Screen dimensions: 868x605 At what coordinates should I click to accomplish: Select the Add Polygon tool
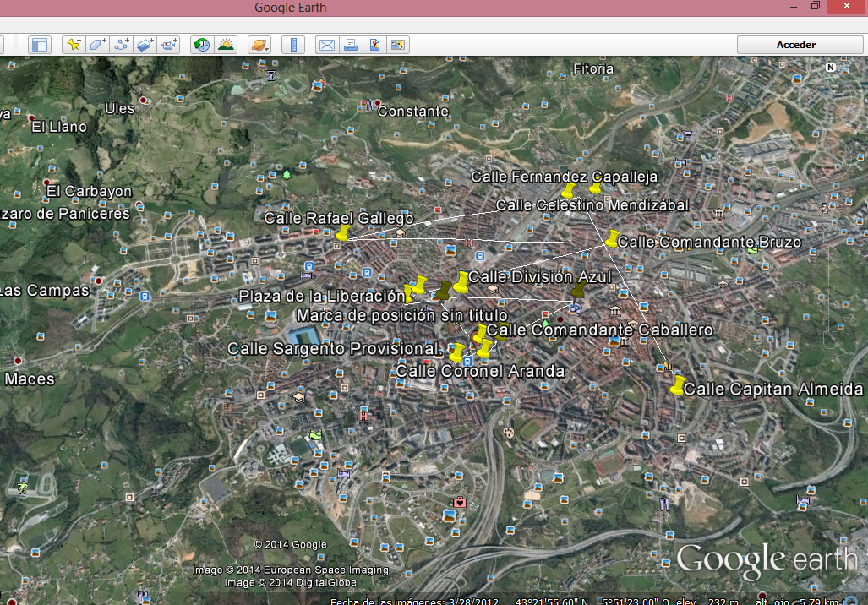(97, 45)
